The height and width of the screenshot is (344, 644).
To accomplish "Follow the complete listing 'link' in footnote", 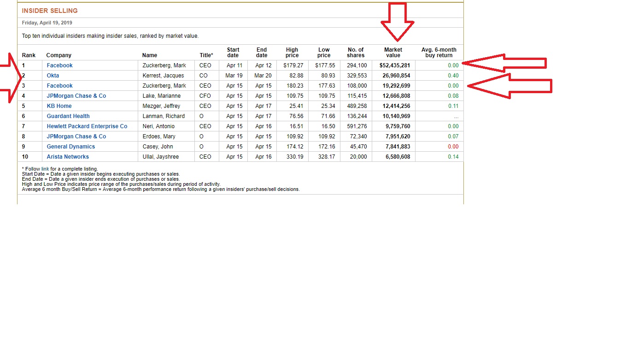I will [45, 169].
